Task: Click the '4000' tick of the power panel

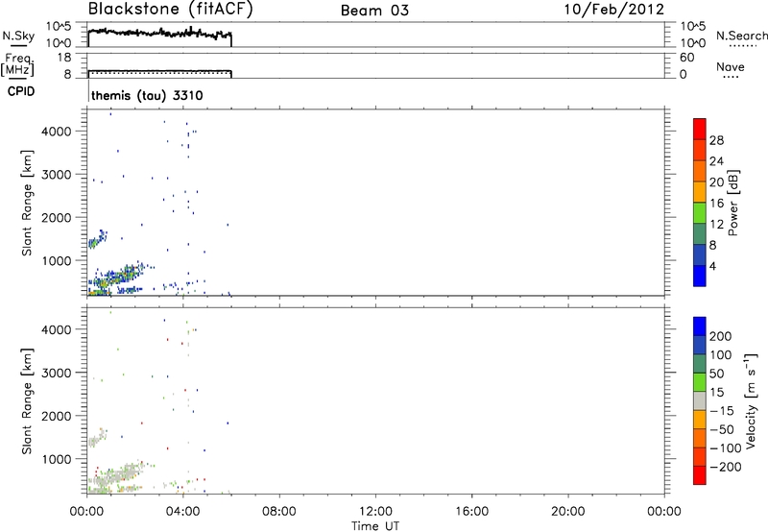Action: point(57,132)
